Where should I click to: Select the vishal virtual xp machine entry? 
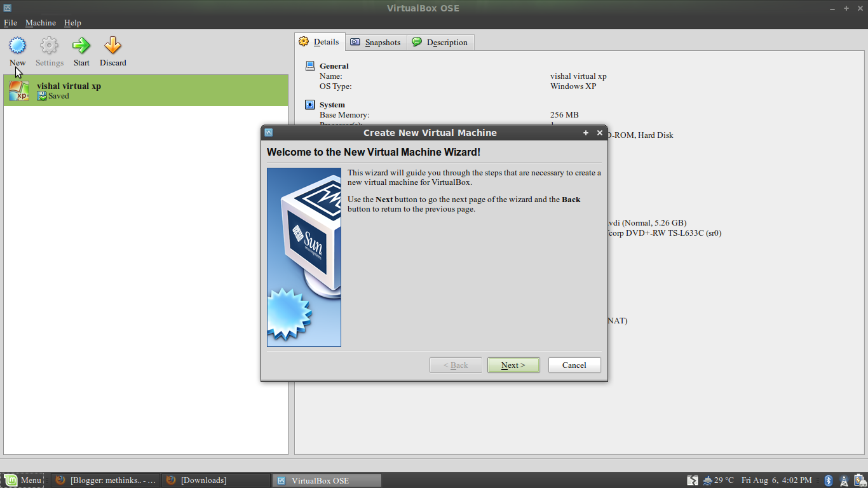[x=146, y=90]
